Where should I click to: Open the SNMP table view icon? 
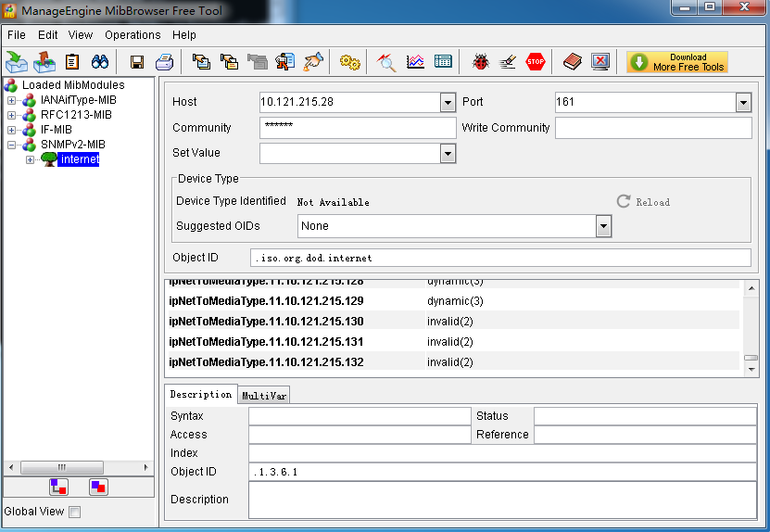443,62
